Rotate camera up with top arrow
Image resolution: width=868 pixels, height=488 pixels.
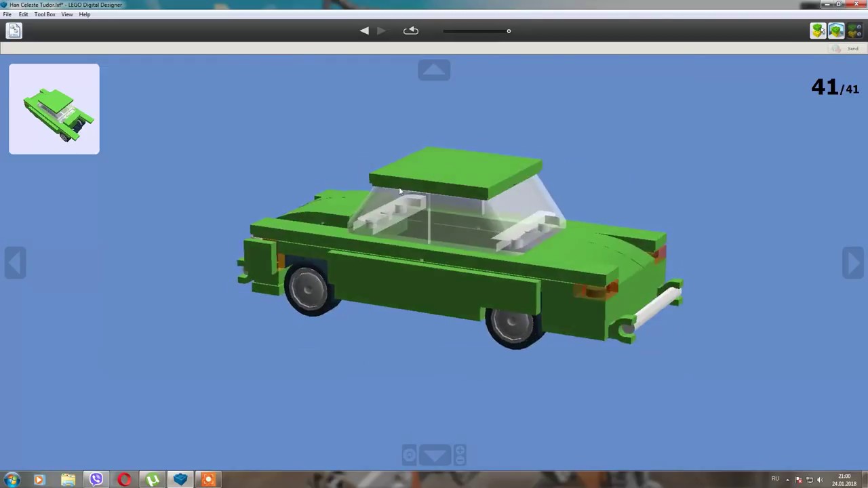click(434, 70)
